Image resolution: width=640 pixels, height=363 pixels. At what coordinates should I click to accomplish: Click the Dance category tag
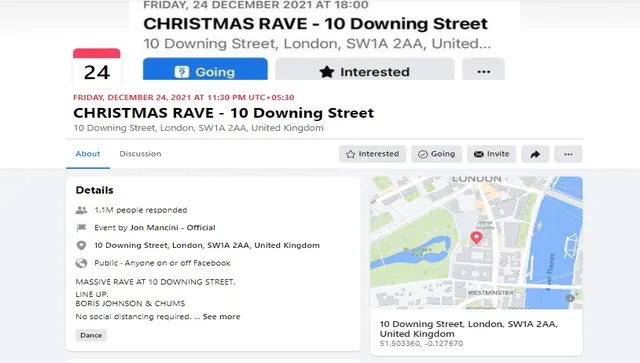[x=91, y=335]
